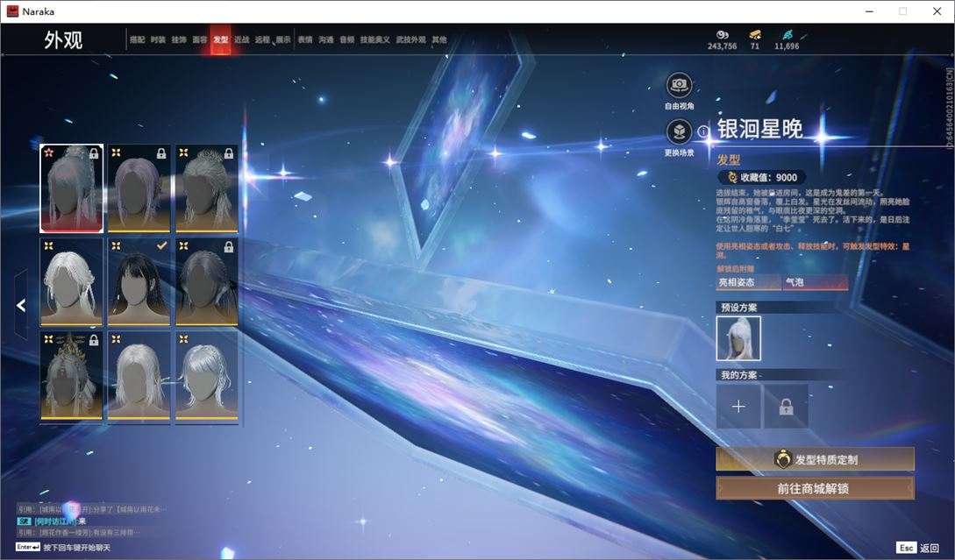
Task: Click the 243,756 silver balance
Action: [x=723, y=46]
